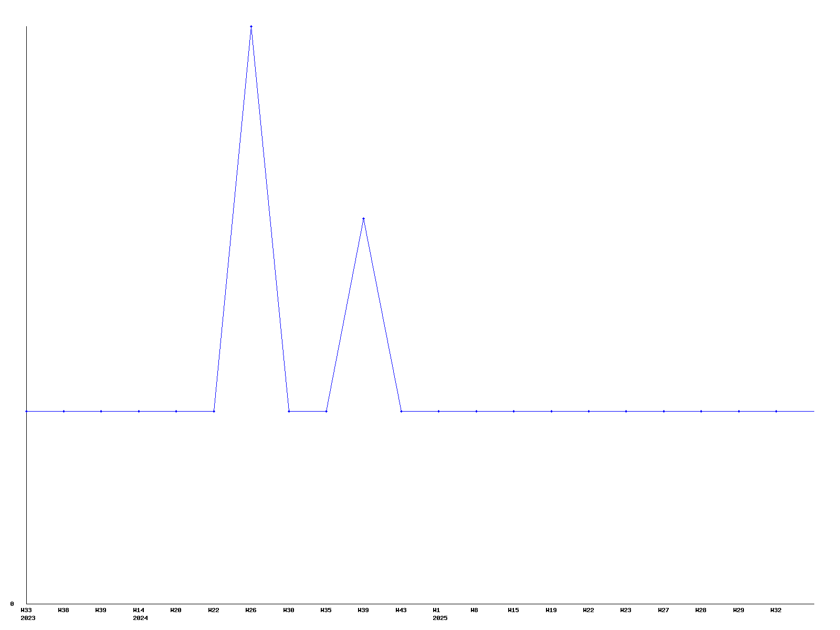Select the data point above W29

(739, 411)
